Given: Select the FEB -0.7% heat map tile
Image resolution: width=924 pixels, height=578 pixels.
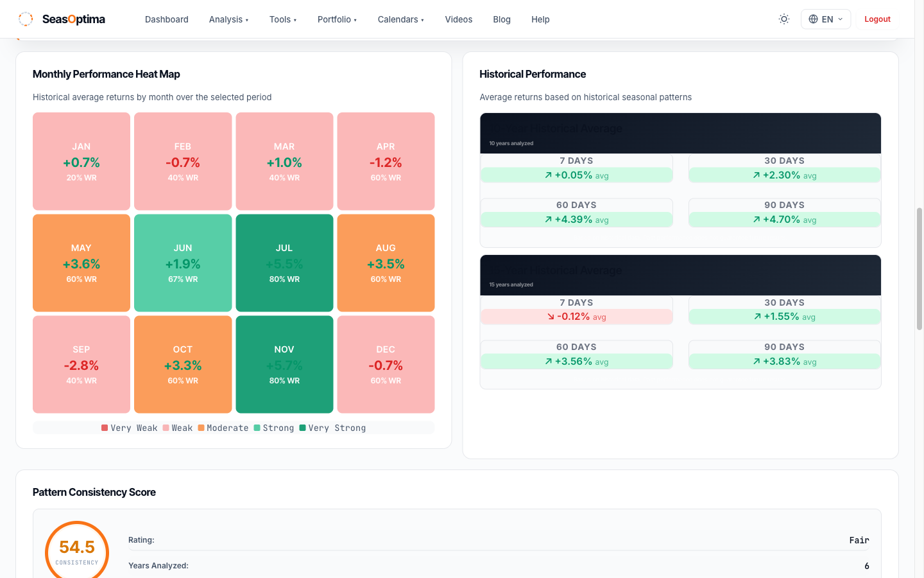Looking at the screenshot, I should (x=183, y=161).
